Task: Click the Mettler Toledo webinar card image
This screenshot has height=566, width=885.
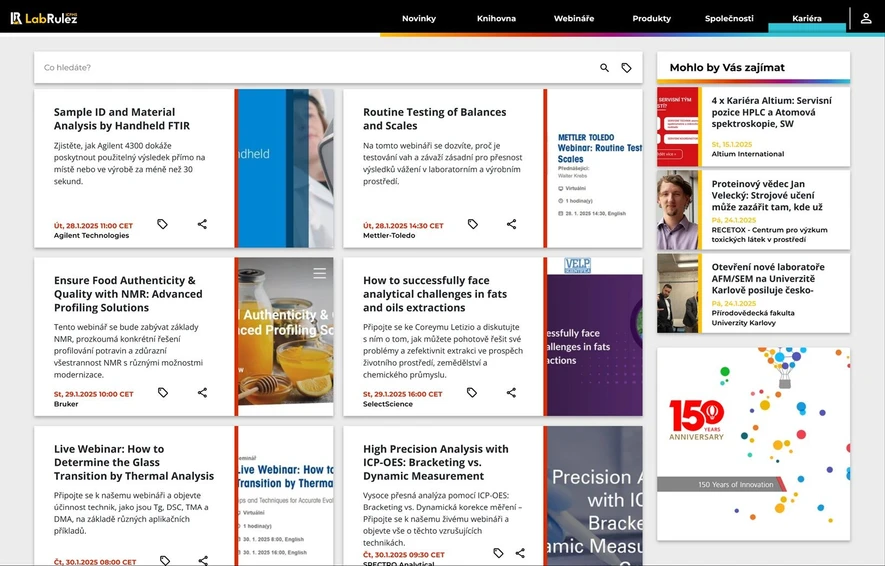Action: pyautogui.click(x=595, y=168)
